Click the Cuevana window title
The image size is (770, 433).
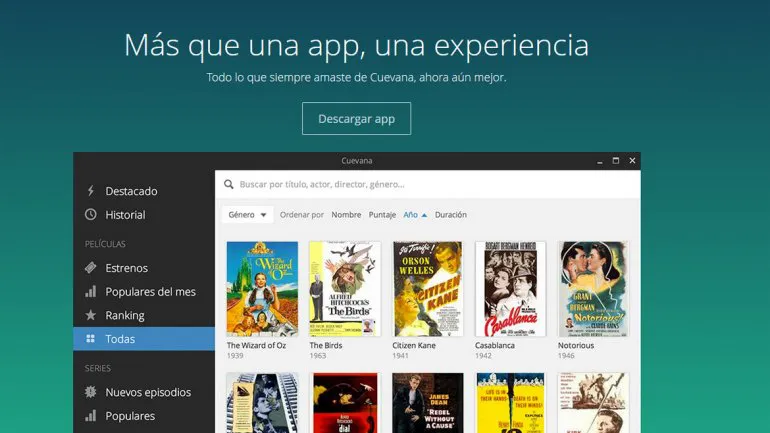(357, 161)
